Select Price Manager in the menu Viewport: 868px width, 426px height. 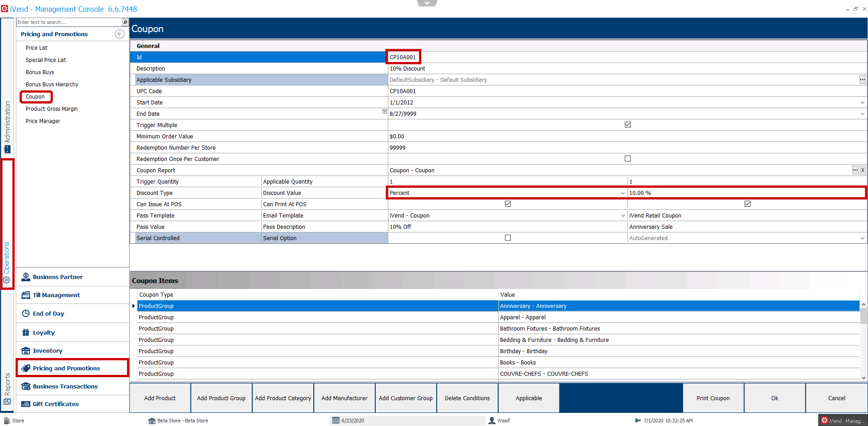[x=43, y=121]
